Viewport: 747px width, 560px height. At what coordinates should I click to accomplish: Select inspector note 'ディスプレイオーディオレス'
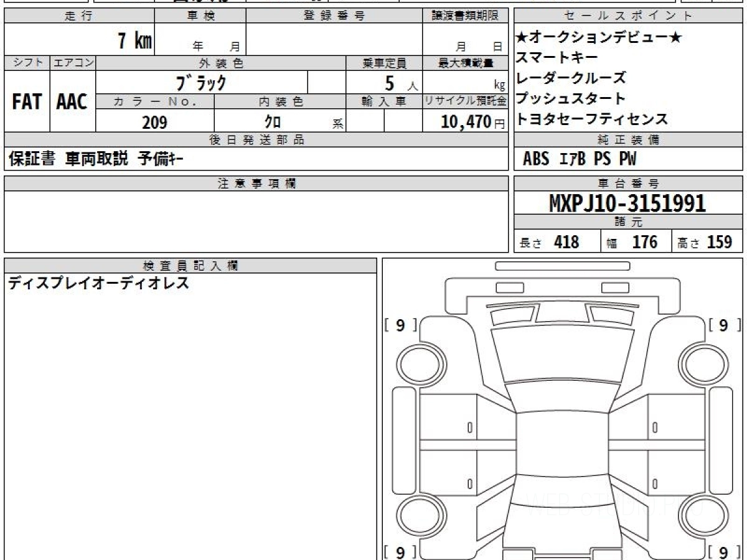point(98,284)
